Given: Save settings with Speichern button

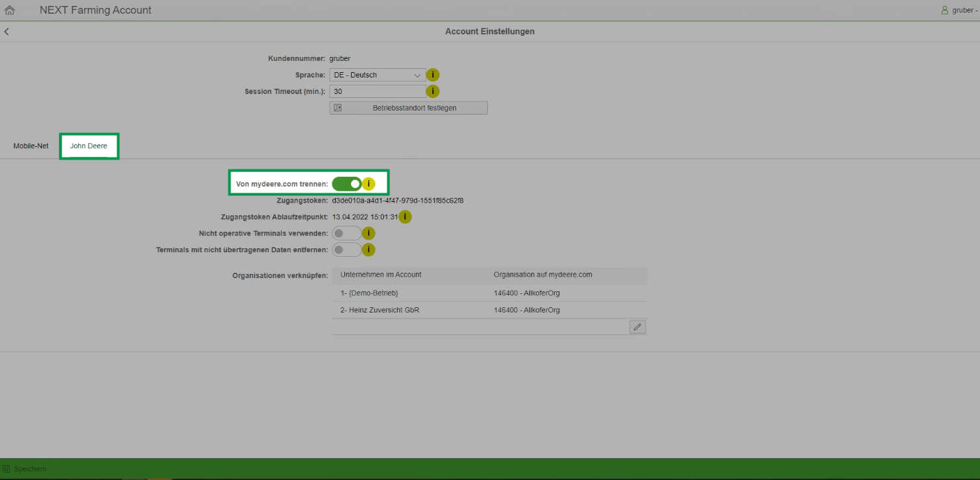Looking at the screenshot, I should pyautogui.click(x=25, y=469).
